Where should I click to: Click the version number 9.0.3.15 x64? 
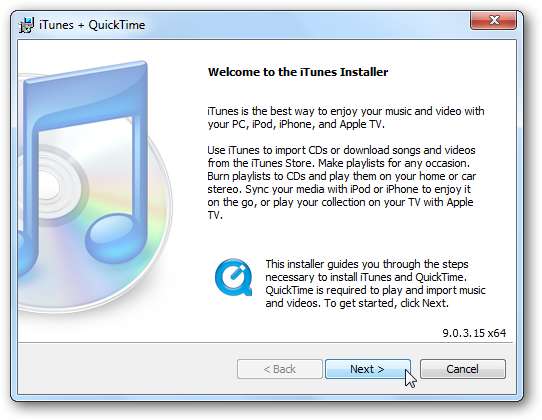pyautogui.click(x=474, y=333)
